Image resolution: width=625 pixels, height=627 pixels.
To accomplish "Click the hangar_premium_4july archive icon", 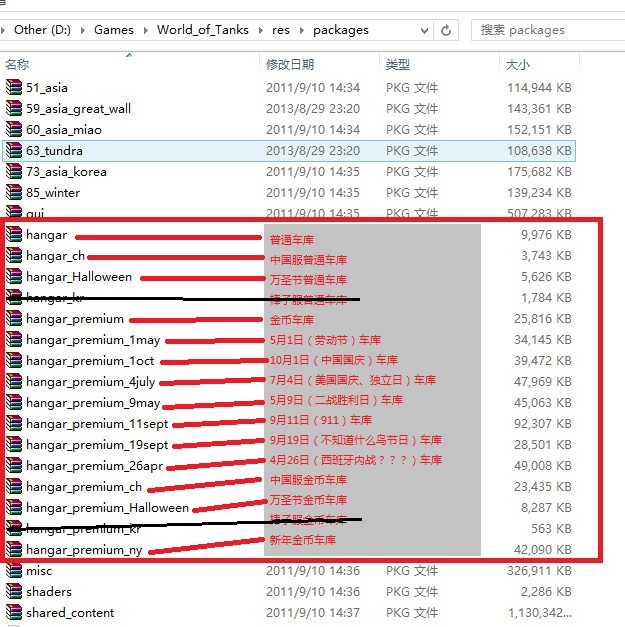I will pyautogui.click(x=14, y=381).
